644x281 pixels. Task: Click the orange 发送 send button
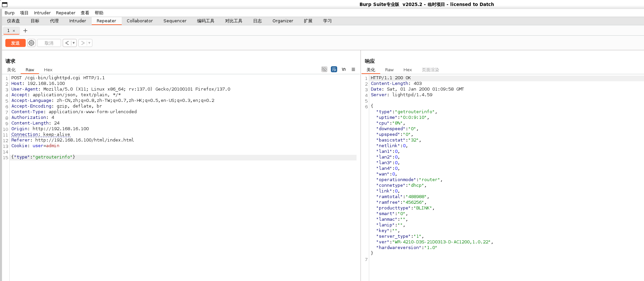(15, 43)
